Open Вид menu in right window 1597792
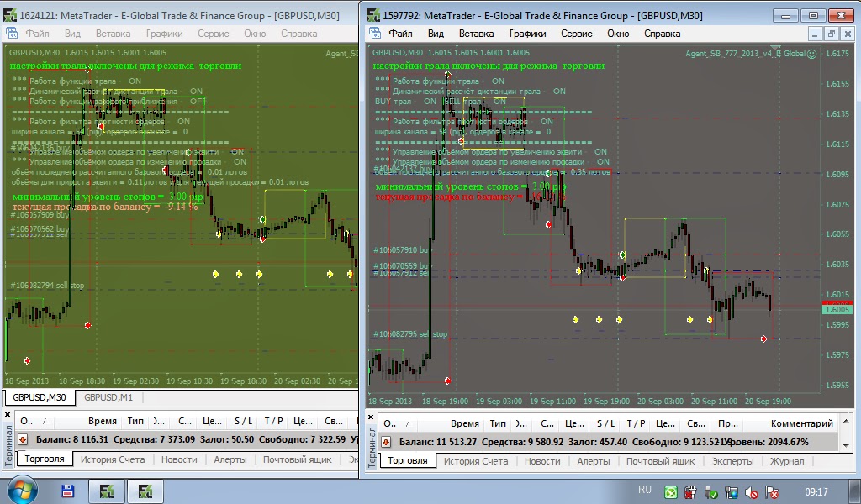The width and height of the screenshot is (861, 504). [x=436, y=34]
